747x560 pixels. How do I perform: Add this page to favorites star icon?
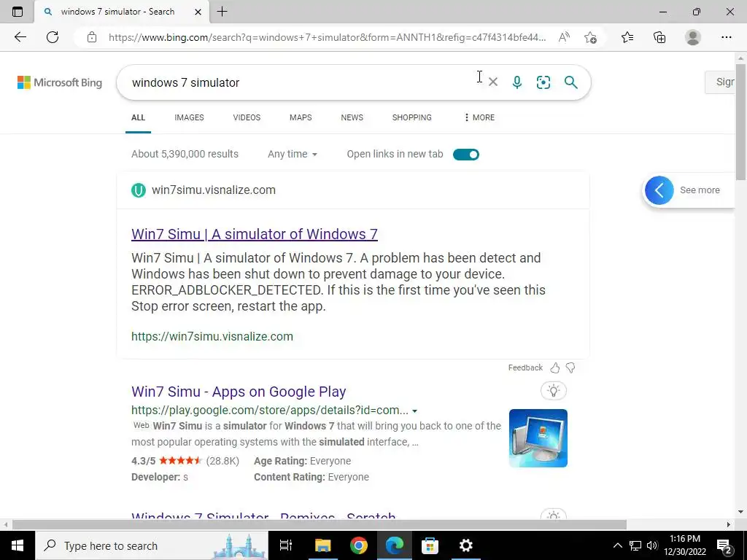[590, 37]
